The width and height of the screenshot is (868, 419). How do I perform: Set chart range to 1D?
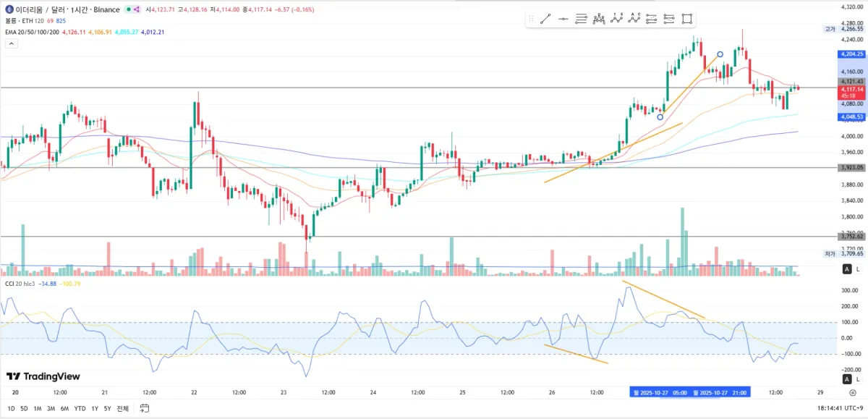click(11, 408)
